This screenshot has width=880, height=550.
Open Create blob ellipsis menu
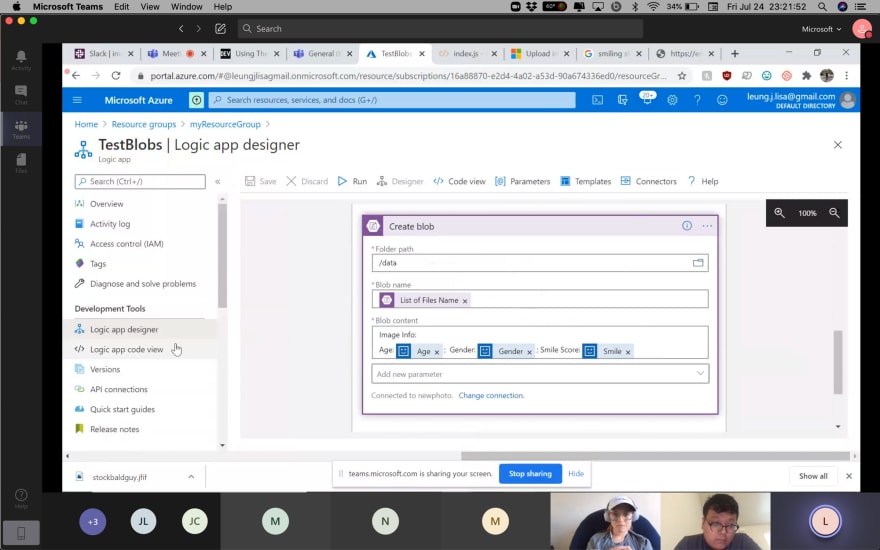click(x=707, y=226)
